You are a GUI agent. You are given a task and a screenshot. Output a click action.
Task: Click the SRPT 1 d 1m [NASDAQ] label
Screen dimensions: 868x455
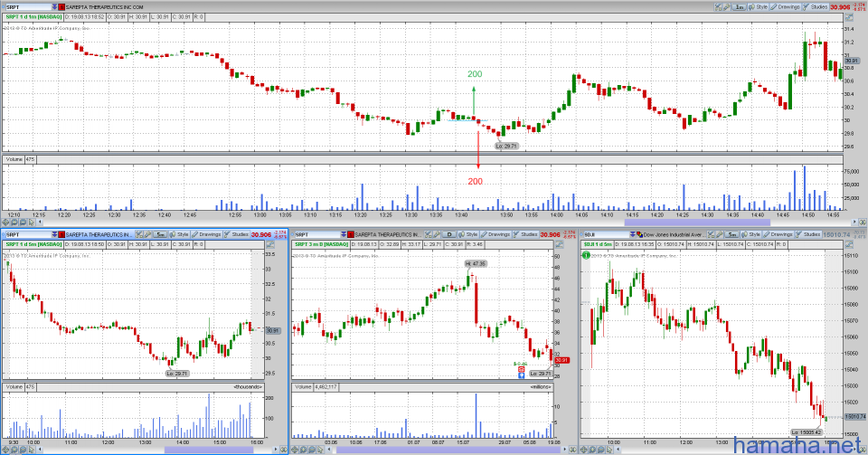pos(33,17)
